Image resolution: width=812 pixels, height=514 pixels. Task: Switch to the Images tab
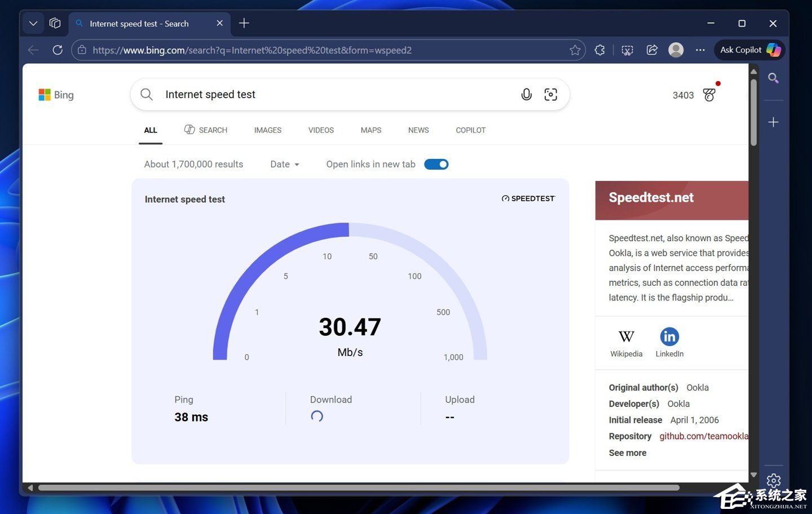(x=267, y=130)
